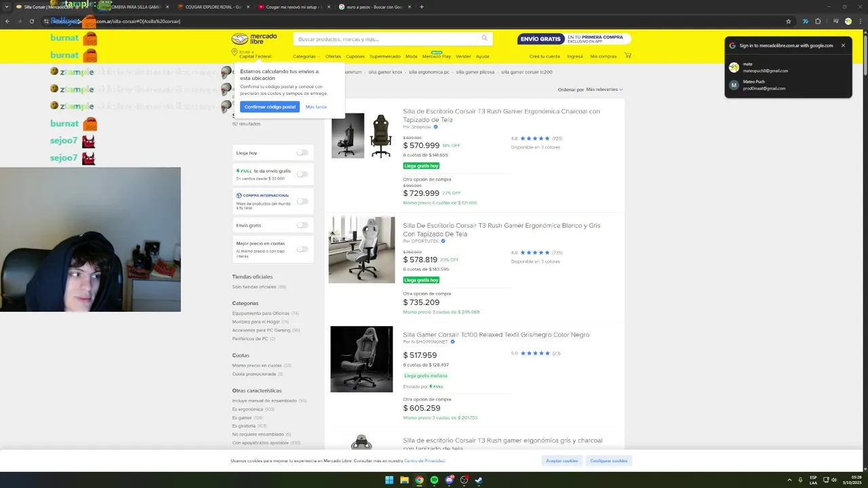
Task: Open Steam from taskbar
Action: tap(479, 480)
